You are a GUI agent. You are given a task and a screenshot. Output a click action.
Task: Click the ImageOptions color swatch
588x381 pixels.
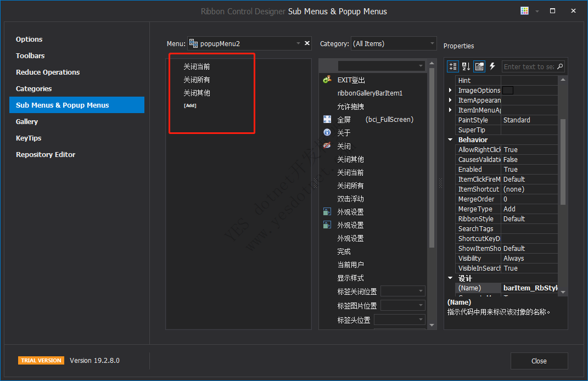tap(508, 91)
